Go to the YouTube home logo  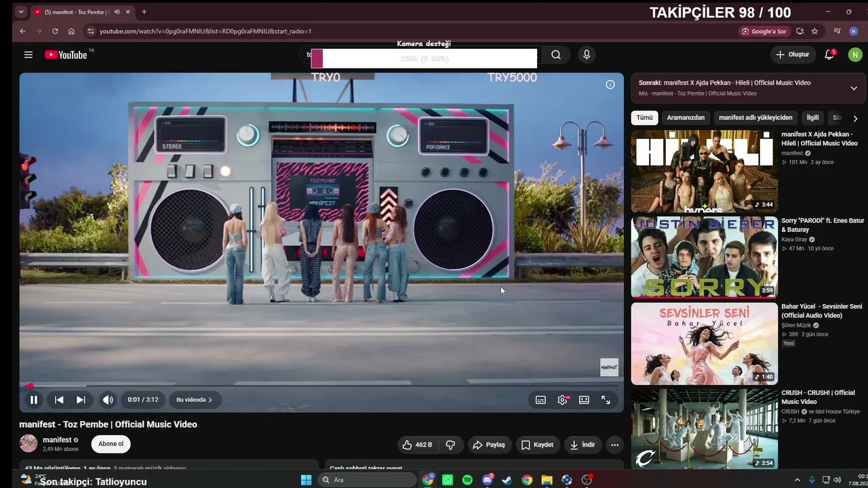[x=66, y=55]
